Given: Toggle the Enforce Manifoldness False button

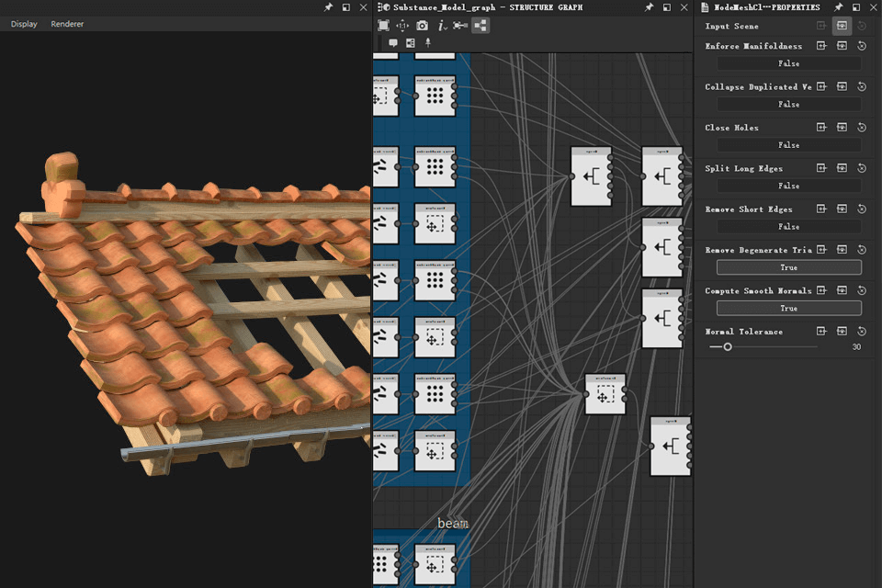Looking at the screenshot, I should [x=788, y=63].
